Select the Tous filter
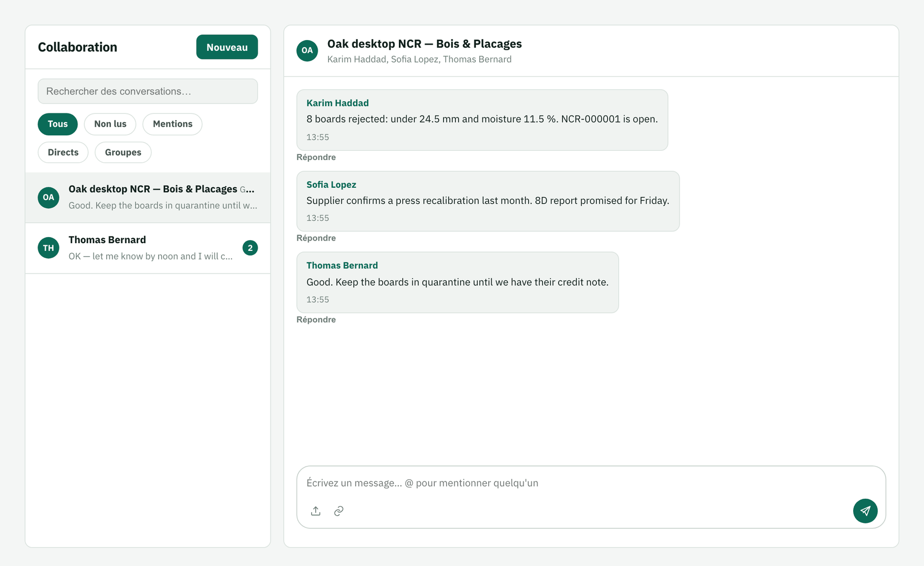 (x=57, y=124)
